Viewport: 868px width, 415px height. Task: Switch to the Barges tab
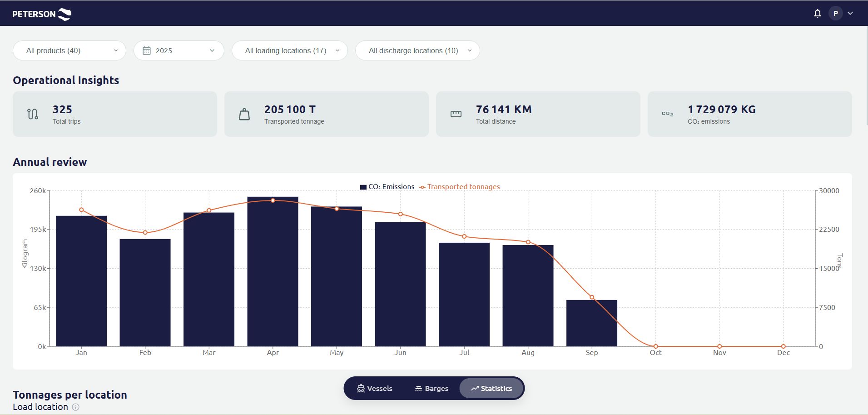[x=431, y=388]
